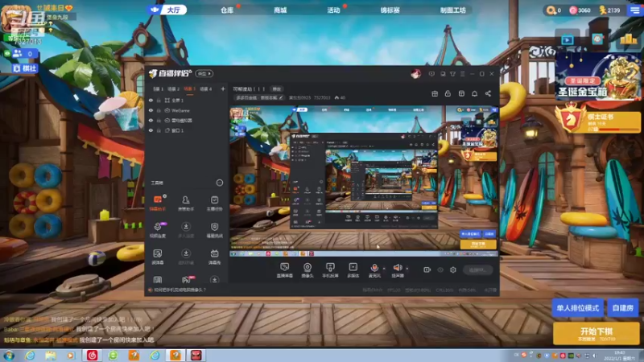The width and height of the screenshot is (644, 362).
Task: Open the 调弹幕 tool icon
Action: (x=158, y=257)
